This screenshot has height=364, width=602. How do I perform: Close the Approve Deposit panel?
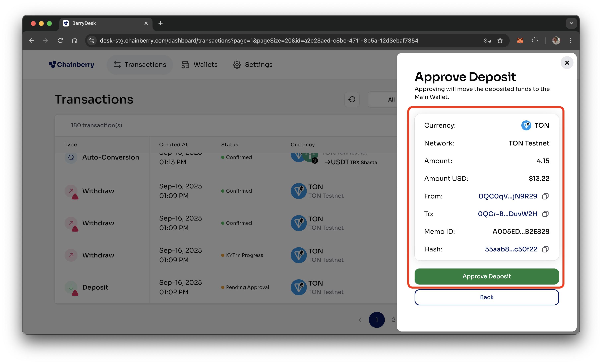pos(567,63)
